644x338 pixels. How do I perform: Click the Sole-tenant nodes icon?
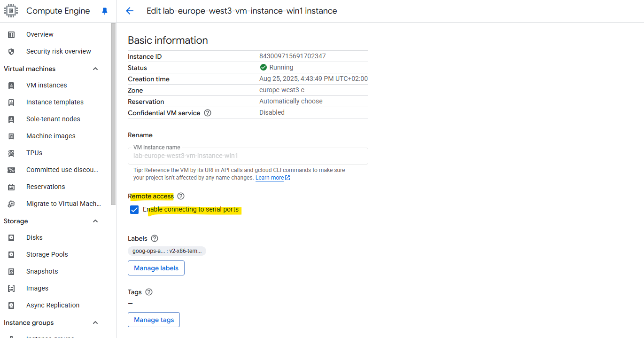(11, 119)
